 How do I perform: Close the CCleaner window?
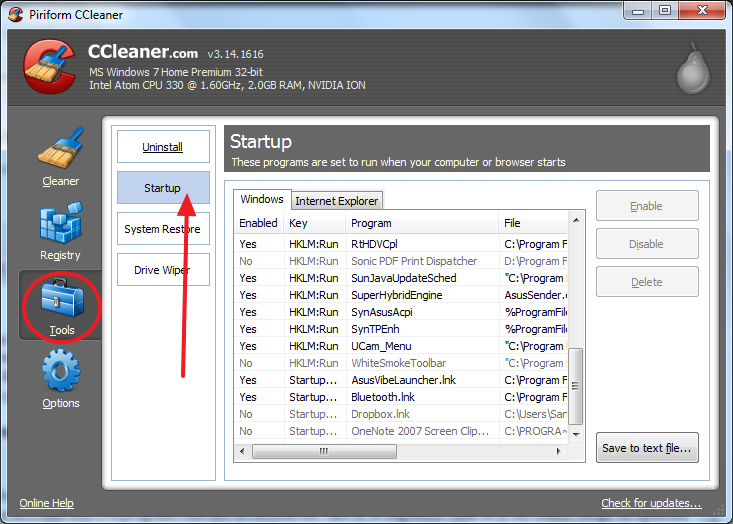(702, 10)
